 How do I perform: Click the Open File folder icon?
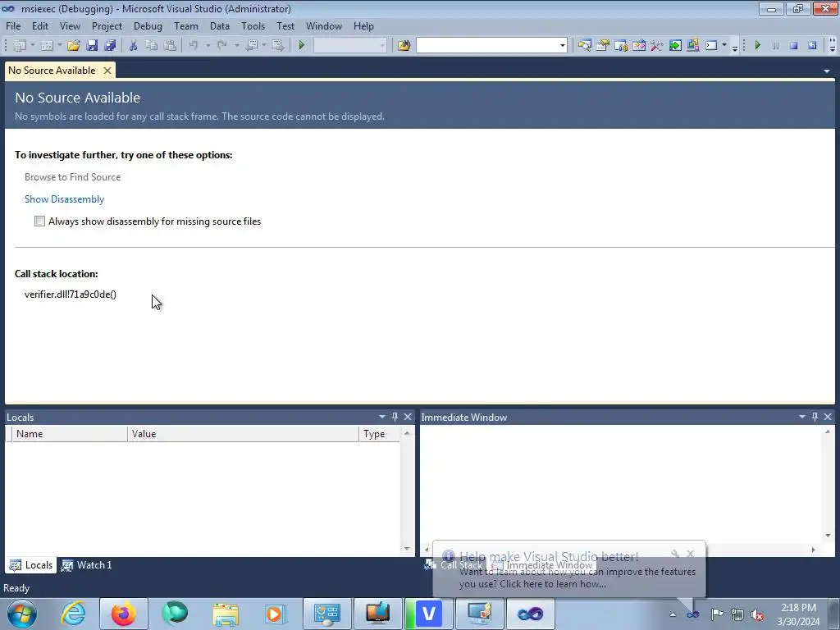[x=74, y=46]
